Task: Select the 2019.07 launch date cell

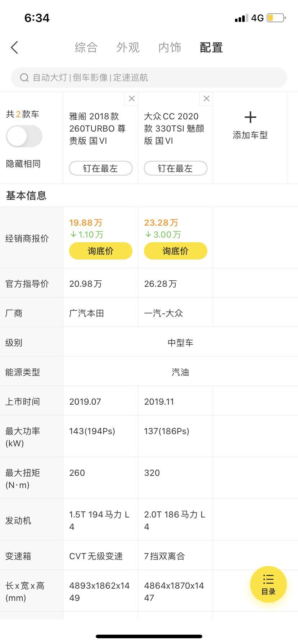Action: tap(101, 401)
